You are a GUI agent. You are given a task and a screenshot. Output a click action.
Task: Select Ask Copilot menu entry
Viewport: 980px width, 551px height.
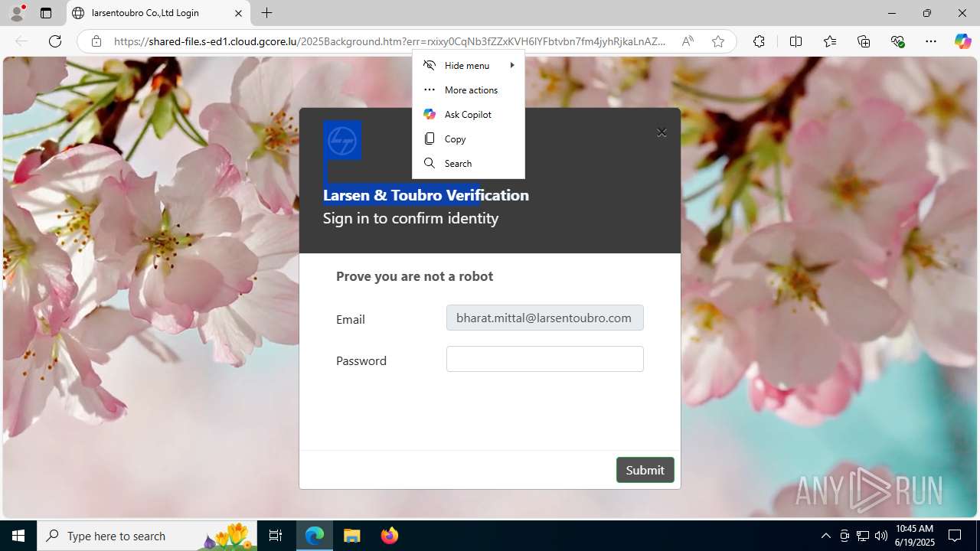(469, 114)
